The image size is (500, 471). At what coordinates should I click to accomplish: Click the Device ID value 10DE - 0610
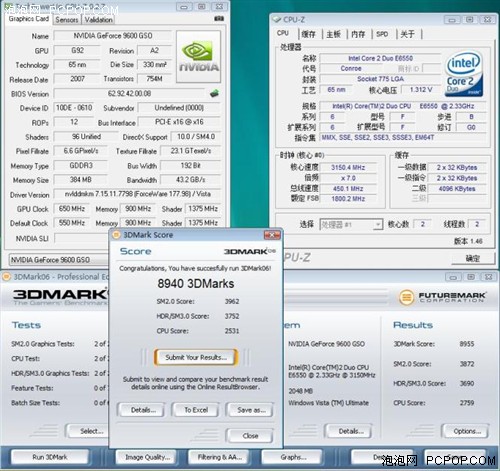74,108
